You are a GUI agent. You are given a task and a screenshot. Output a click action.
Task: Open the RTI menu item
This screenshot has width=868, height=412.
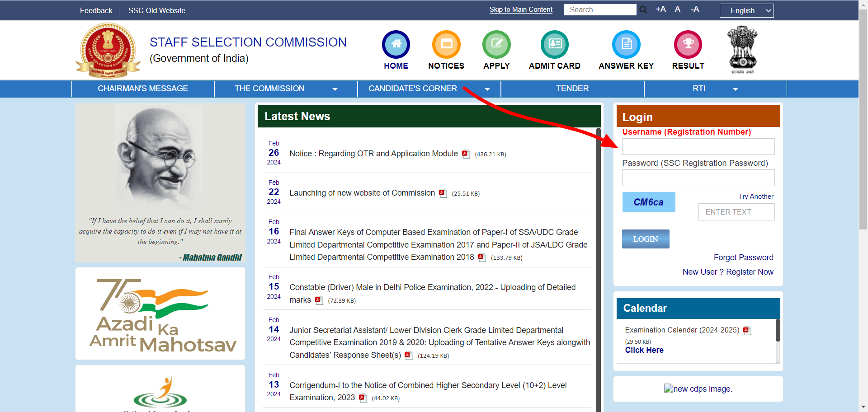tap(699, 89)
